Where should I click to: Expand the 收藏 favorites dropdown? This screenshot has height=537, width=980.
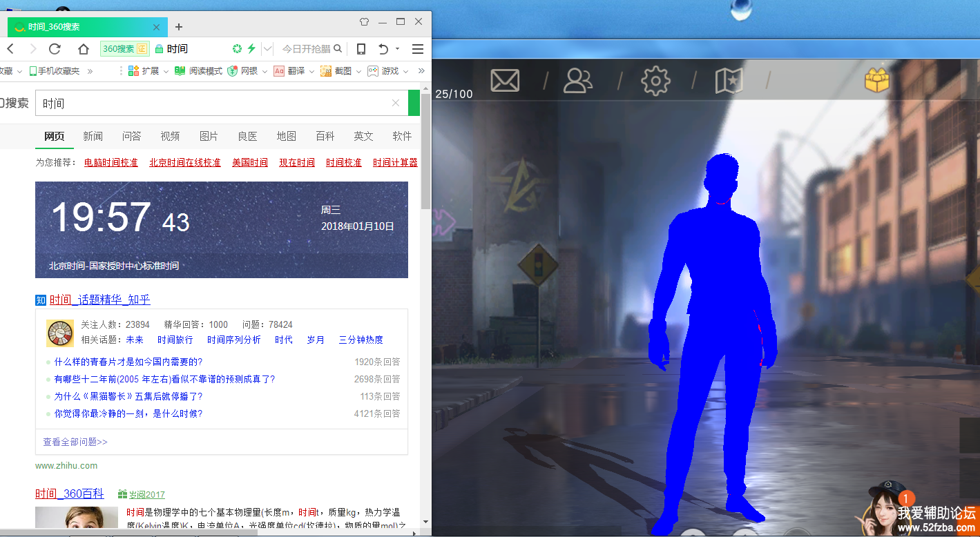pos(19,71)
